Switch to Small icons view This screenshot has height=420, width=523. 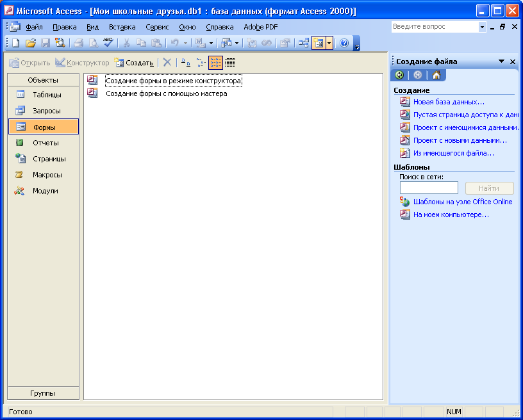[x=201, y=62]
